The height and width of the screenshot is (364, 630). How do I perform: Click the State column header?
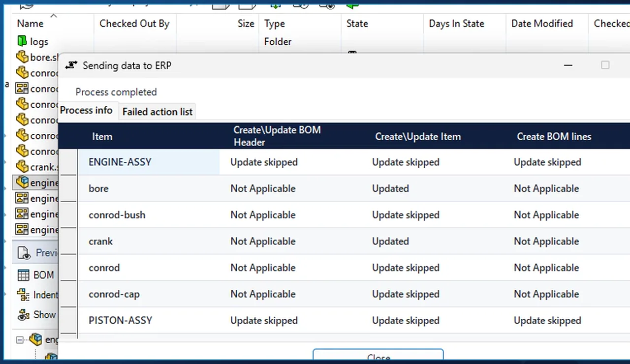click(357, 24)
